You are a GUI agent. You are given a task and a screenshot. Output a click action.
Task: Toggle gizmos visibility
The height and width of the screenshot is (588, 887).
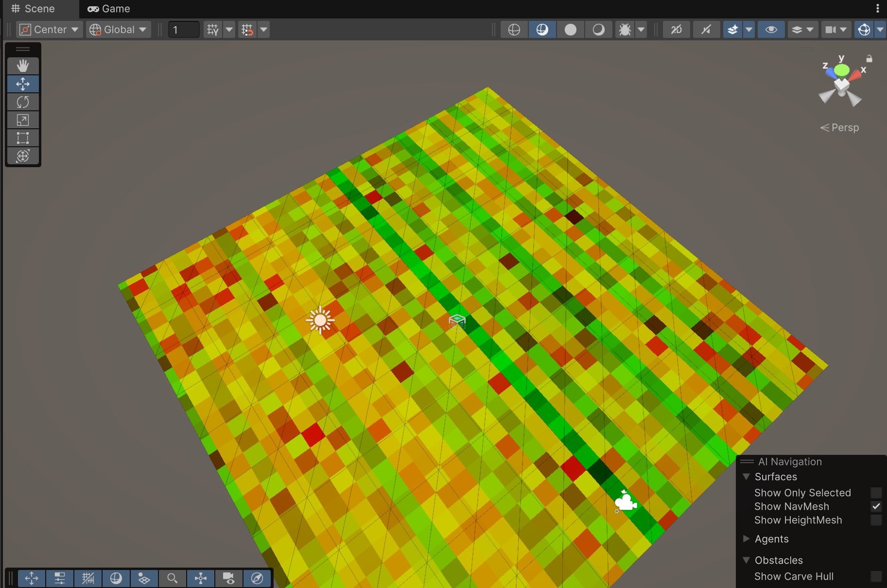(x=864, y=30)
